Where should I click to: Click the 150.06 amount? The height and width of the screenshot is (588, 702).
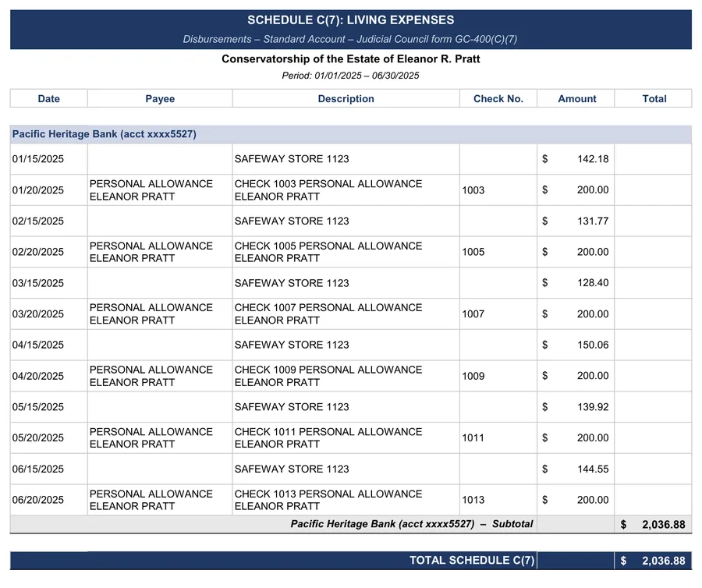[593, 345]
